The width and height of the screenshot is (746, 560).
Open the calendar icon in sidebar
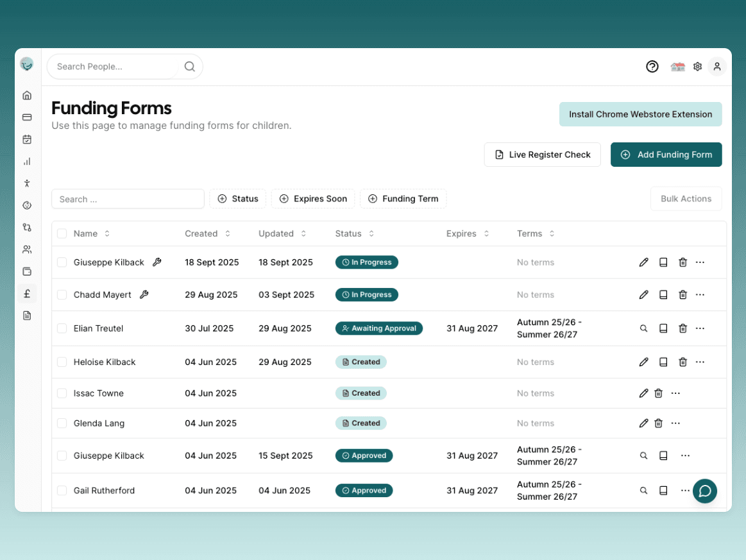tap(27, 139)
